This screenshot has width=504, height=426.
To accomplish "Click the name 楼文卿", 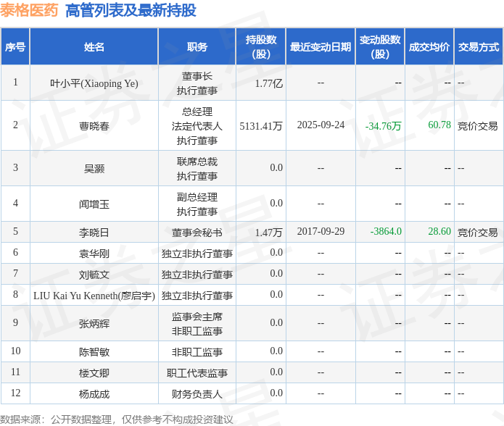I will pyautogui.click(x=94, y=373).
